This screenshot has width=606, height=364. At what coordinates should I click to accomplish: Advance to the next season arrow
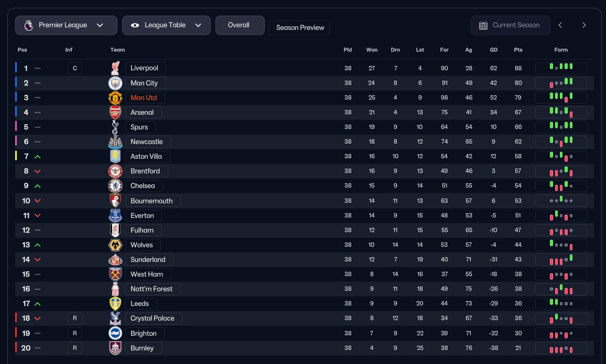pos(584,25)
